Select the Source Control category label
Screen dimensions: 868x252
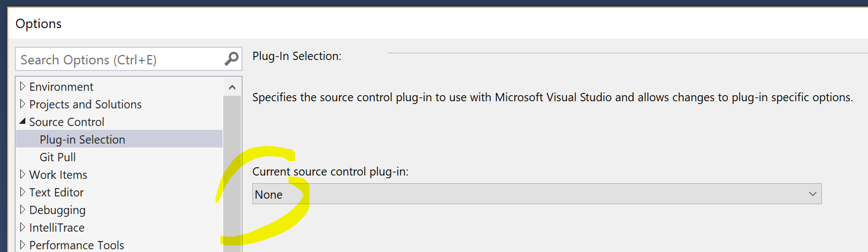(67, 122)
